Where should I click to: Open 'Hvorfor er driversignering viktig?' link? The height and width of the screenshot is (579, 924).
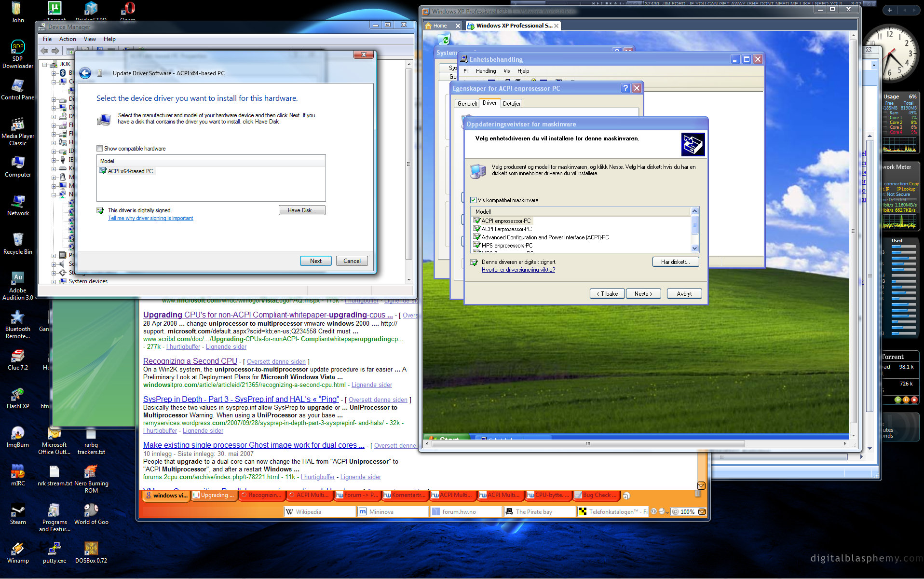518,270
